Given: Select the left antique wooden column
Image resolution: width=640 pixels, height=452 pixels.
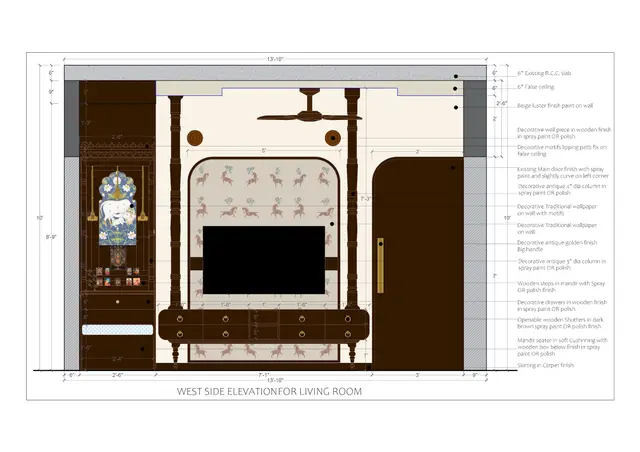Looking at the screenshot, I should tap(175, 202).
